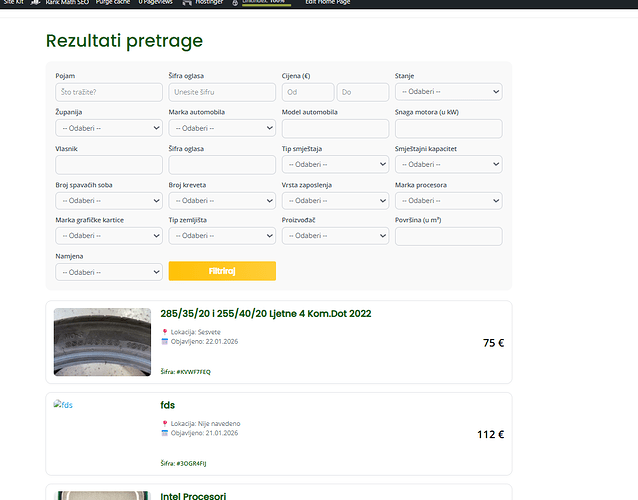The width and height of the screenshot is (638, 500).
Task: Expand the Stanje dropdown
Action: click(448, 92)
